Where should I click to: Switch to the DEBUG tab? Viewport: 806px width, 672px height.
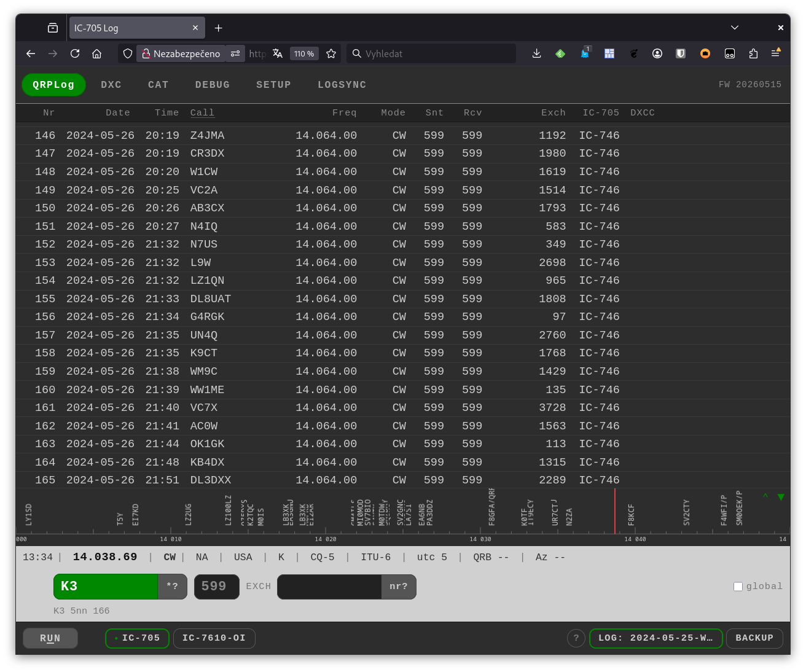point(213,85)
